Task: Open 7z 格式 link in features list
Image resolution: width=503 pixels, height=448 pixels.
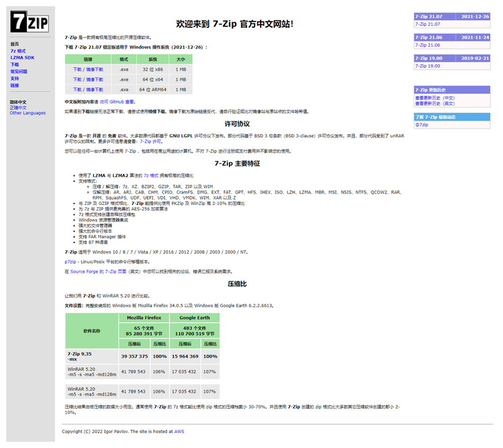Action: pyautogui.click(x=151, y=175)
